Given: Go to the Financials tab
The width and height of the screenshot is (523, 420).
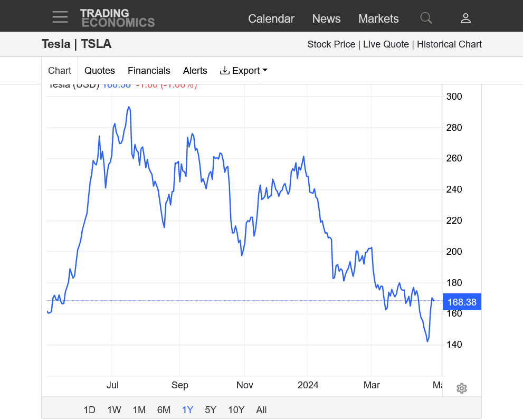Looking at the screenshot, I should tap(149, 71).
